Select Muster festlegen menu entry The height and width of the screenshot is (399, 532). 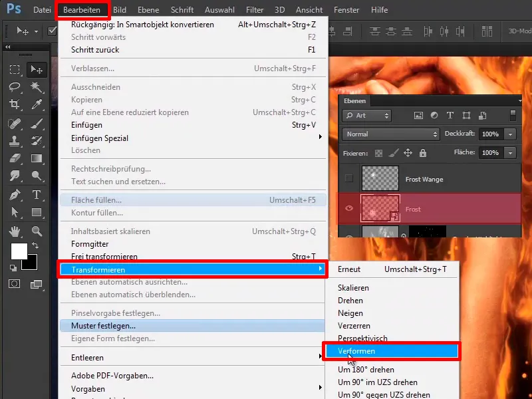tap(193, 326)
